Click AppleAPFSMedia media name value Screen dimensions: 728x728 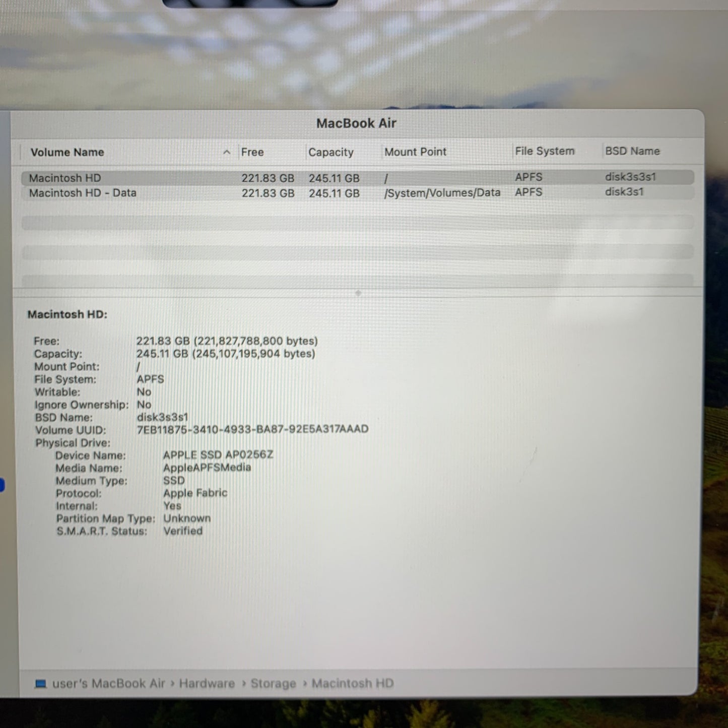point(207,468)
